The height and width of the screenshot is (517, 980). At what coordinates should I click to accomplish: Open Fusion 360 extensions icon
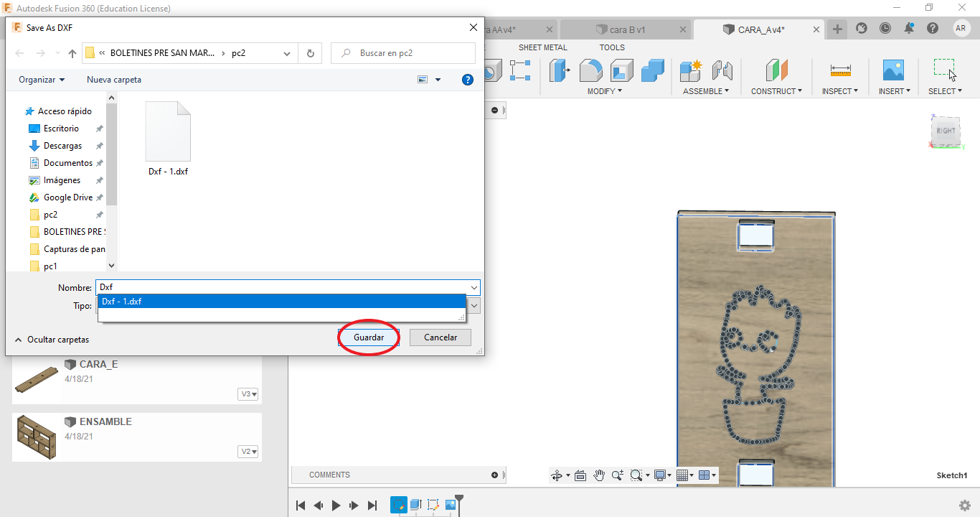pos(862,28)
